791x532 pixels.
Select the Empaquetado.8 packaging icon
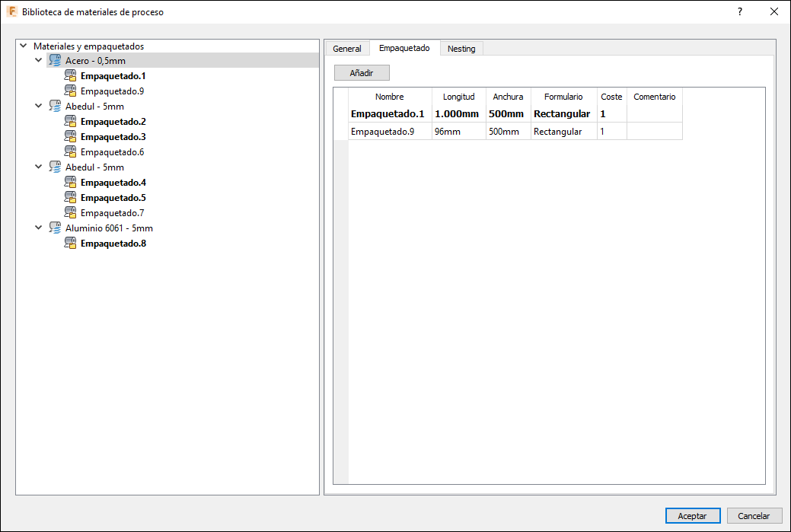coord(70,244)
